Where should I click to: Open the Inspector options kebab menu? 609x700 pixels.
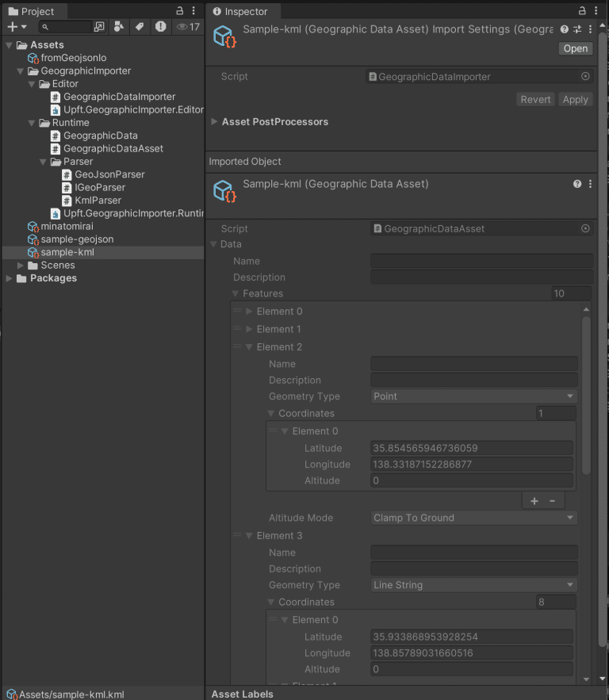[597, 11]
